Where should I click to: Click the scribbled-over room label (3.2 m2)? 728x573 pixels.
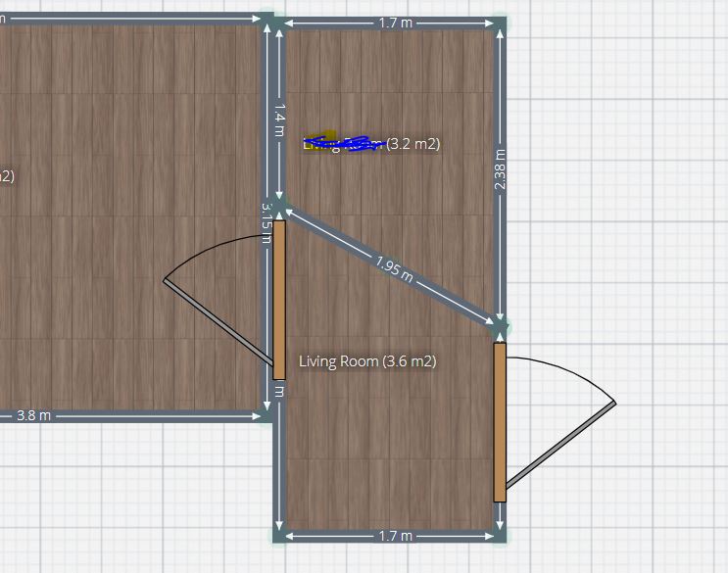click(372, 144)
